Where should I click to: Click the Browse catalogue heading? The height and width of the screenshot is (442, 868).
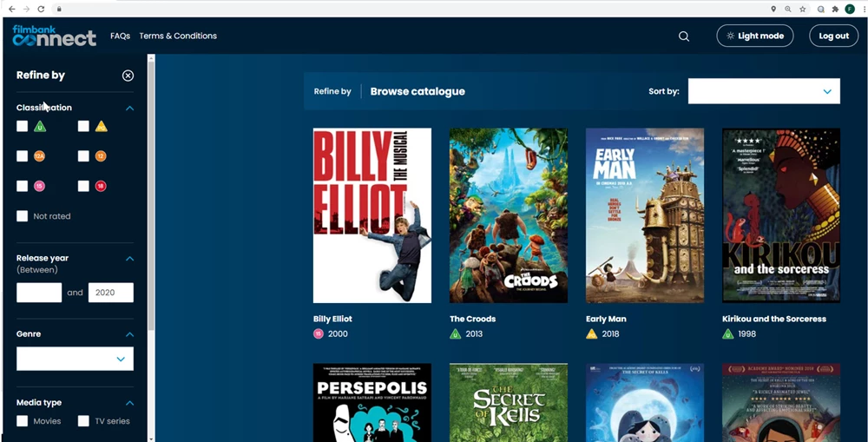(418, 91)
